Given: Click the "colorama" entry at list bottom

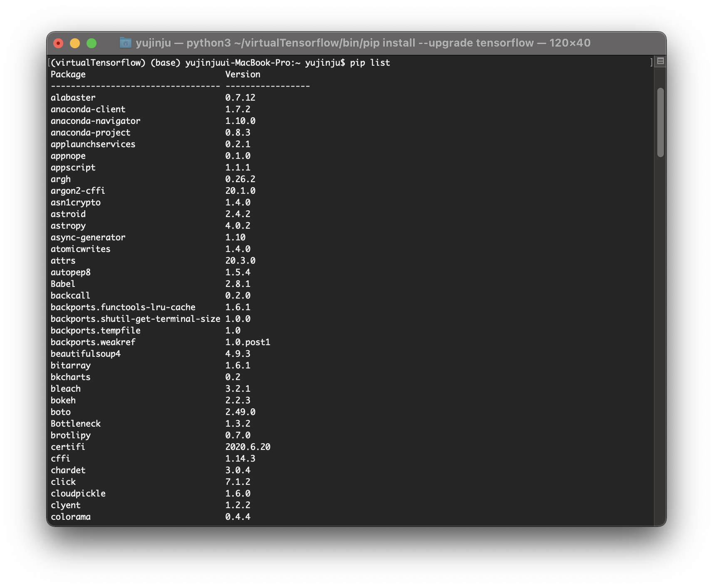Looking at the screenshot, I should point(71,516).
